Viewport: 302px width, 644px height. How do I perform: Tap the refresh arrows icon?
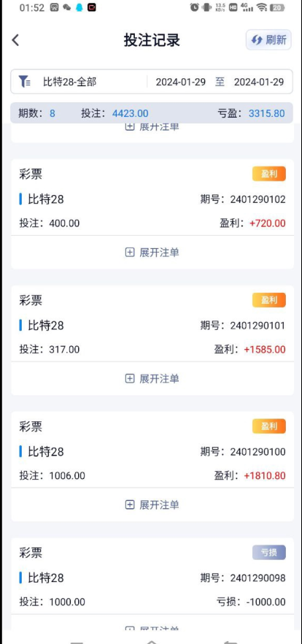click(257, 40)
